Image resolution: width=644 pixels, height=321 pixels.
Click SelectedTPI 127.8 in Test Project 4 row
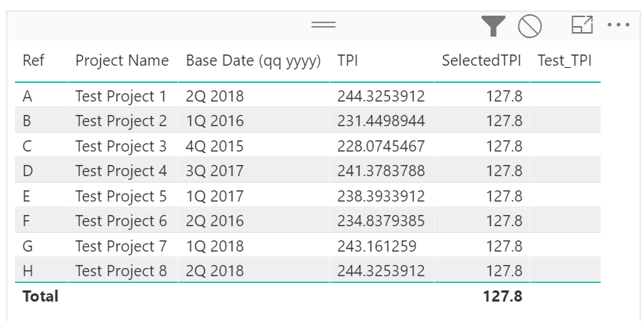click(504, 171)
